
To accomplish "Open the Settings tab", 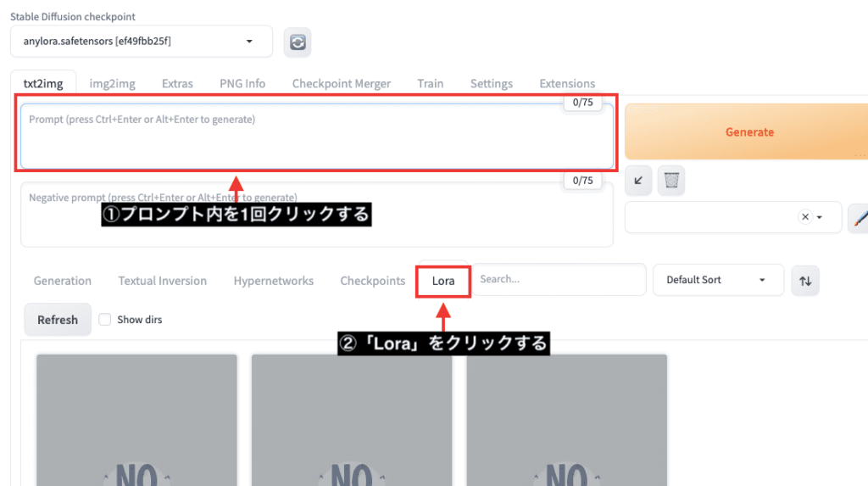I will point(491,83).
